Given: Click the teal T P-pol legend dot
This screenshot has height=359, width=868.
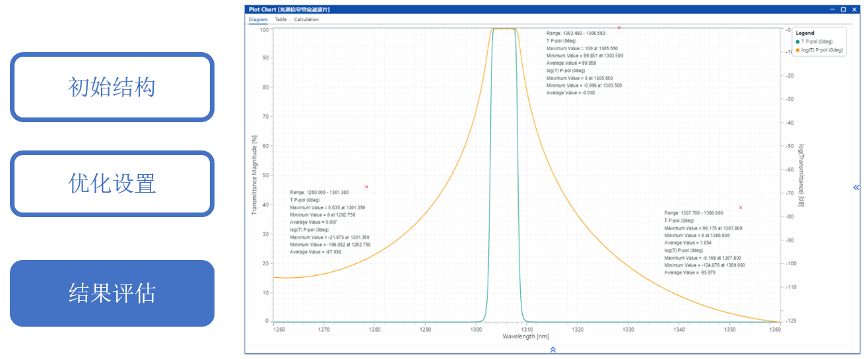Looking at the screenshot, I should [x=797, y=42].
